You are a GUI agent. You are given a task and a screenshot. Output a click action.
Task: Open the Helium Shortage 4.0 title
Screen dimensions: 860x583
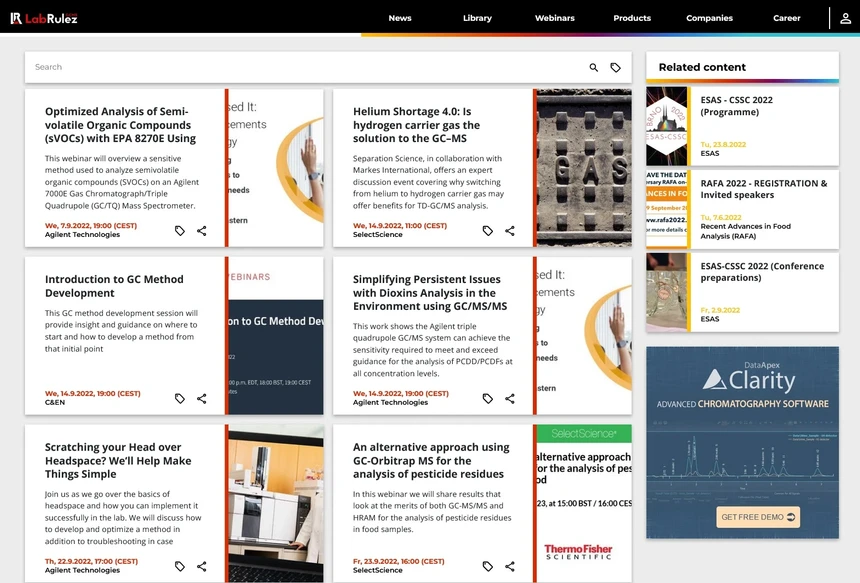click(416, 125)
